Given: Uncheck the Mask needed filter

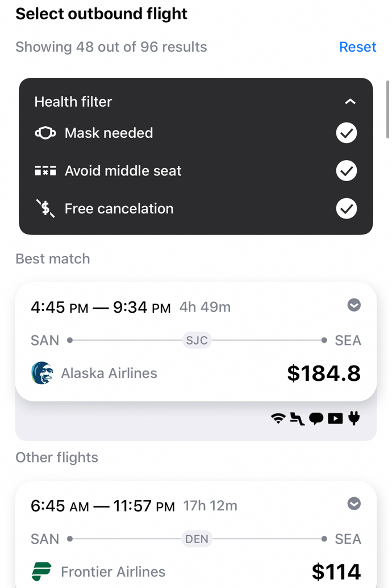Looking at the screenshot, I should (x=346, y=133).
